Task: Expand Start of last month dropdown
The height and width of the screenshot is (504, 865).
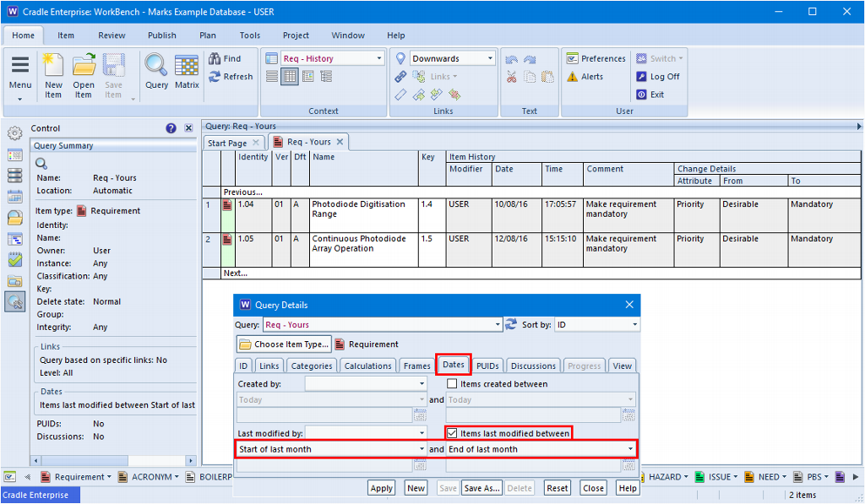Action: coord(422,449)
